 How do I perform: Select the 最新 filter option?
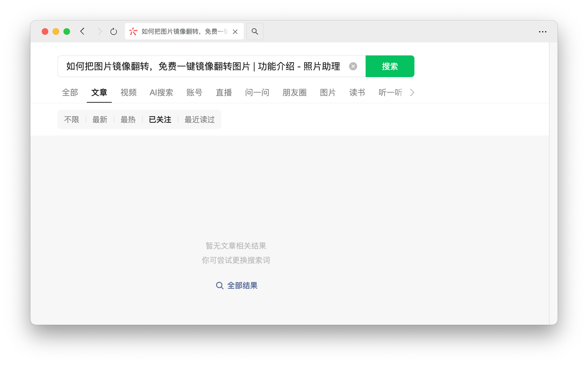100,119
